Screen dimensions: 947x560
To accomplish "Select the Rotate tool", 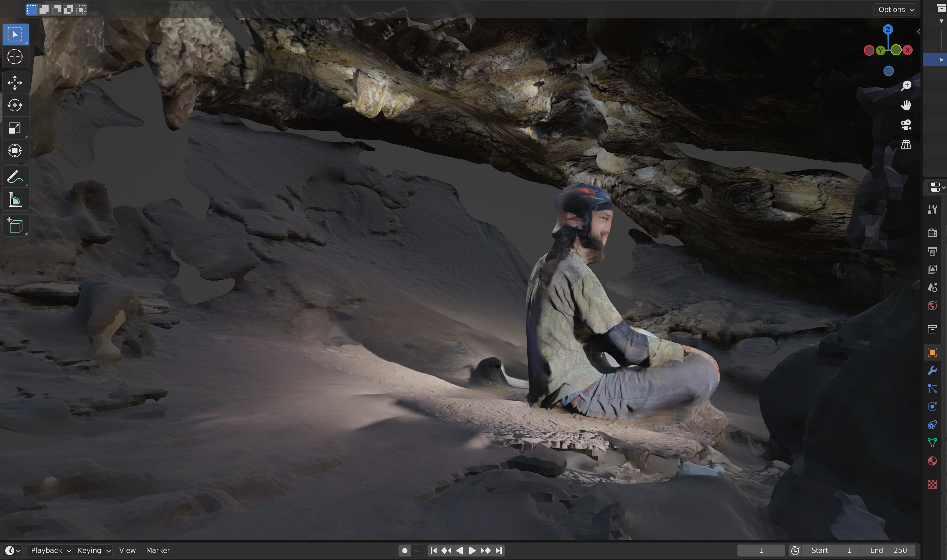I will pos(15,105).
